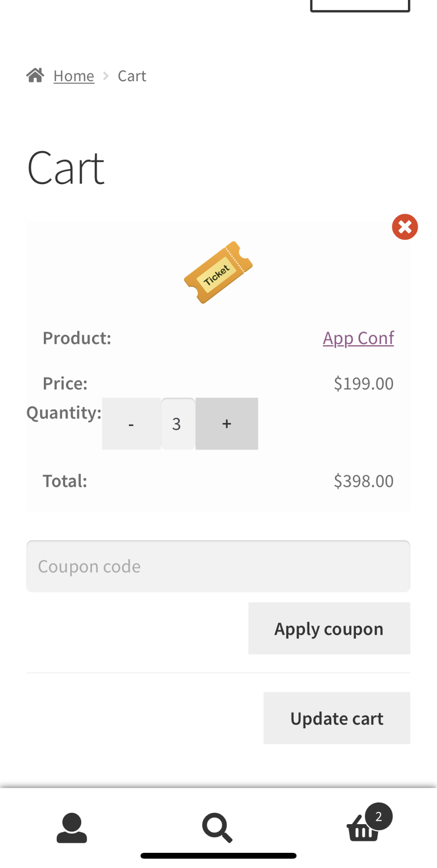
Task: Decrease quantity with the minus button
Action: (131, 424)
